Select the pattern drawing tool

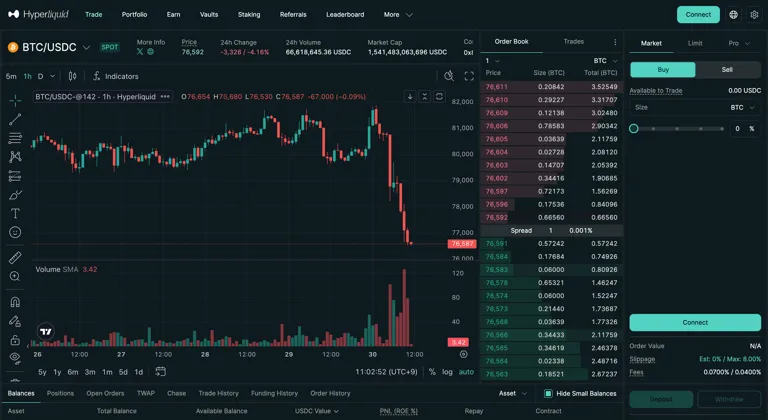click(15, 157)
